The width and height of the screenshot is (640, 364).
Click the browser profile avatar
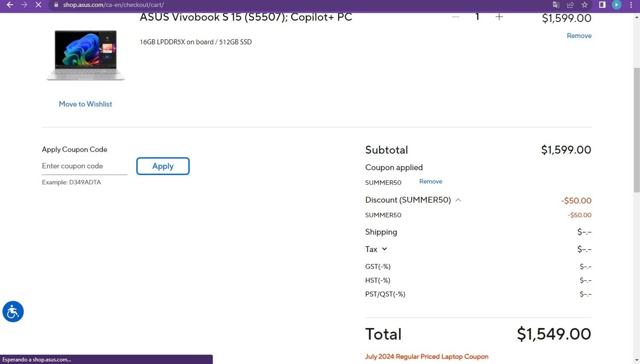617,5
